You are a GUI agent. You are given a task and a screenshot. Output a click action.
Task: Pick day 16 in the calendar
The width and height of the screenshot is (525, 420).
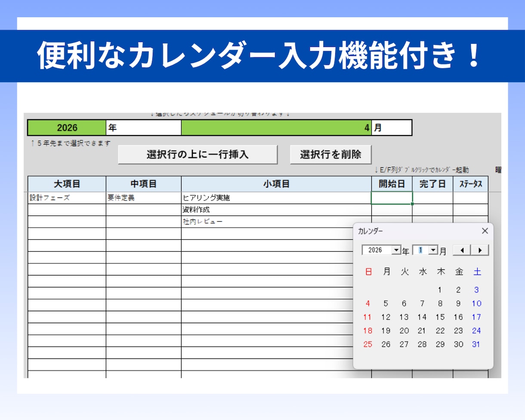pos(458,317)
